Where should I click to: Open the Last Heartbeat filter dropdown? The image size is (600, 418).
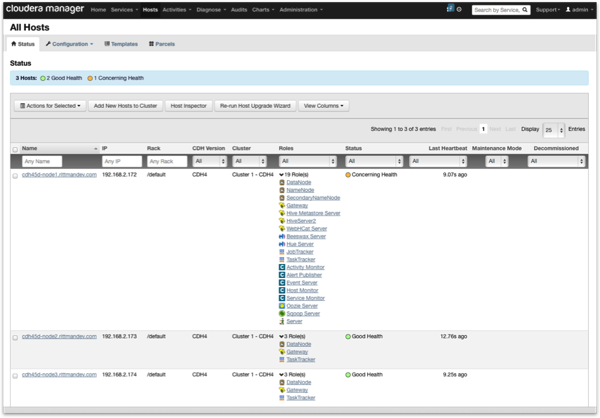pyautogui.click(x=438, y=161)
